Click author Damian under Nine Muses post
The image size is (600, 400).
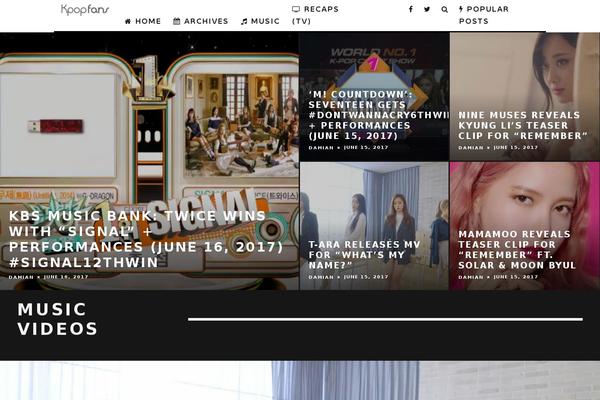[471, 147]
